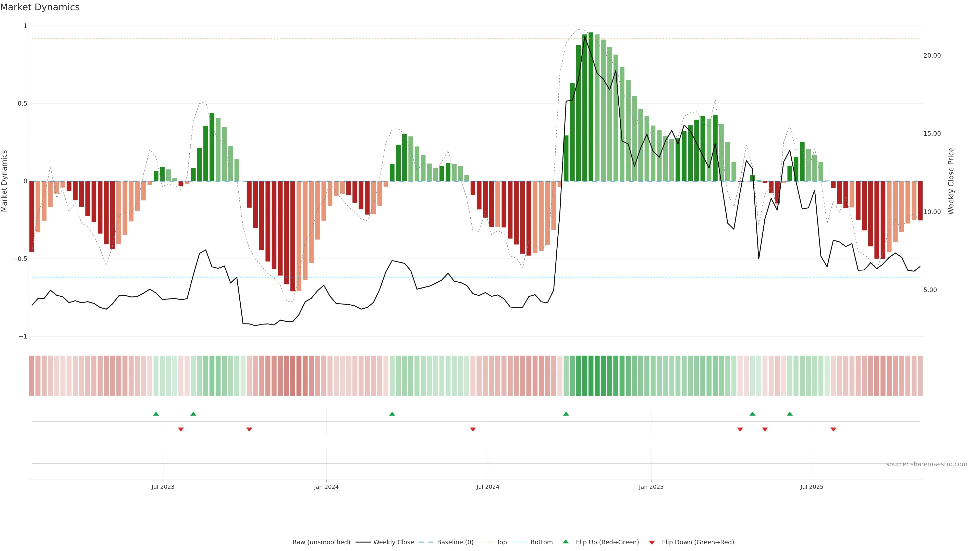The width and height of the screenshot is (980, 551).
Task: Click the last red flip-down marker after Jul 2025
Action: point(833,429)
